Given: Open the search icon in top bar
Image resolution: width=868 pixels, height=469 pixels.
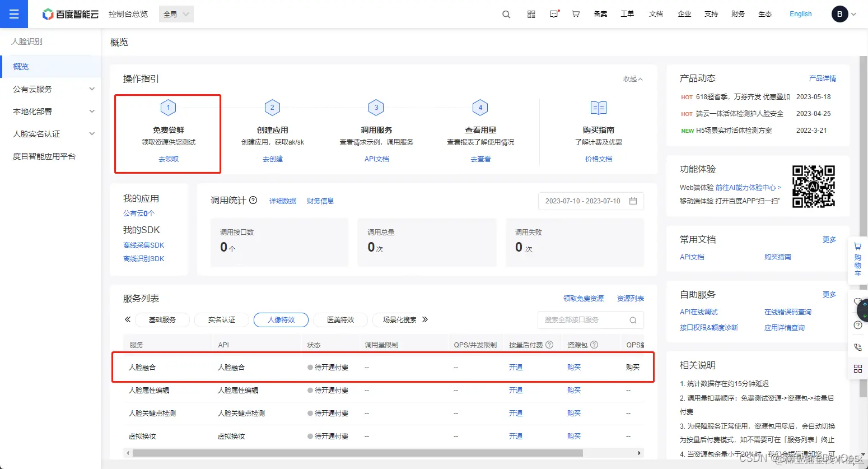Looking at the screenshot, I should 506,14.
